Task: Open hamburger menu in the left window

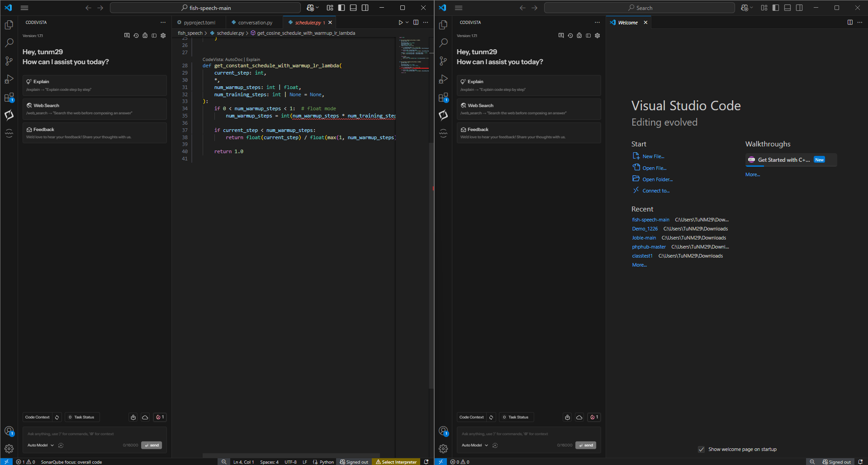Action: coord(24,8)
